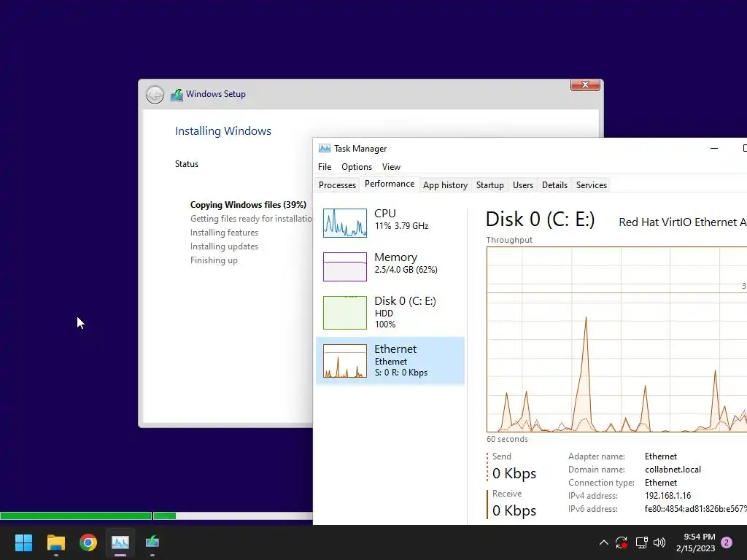This screenshot has height=560, width=747.
Task: Open the Services tab
Action: tap(591, 185)
